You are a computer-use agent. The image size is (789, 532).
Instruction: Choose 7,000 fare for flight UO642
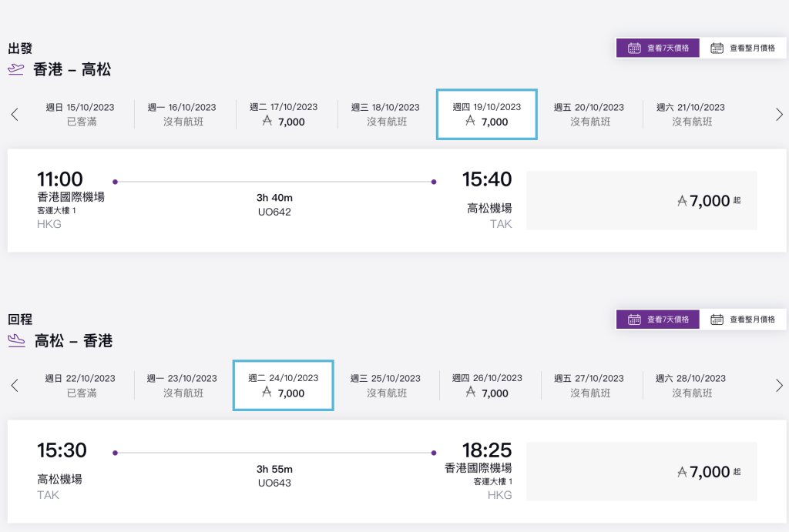(641, 201)
